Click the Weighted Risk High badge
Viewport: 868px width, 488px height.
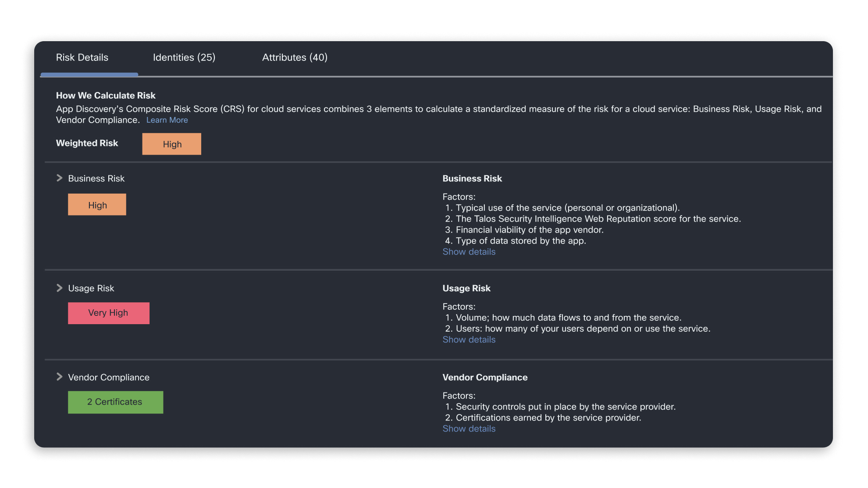click(x=172, y=144)
